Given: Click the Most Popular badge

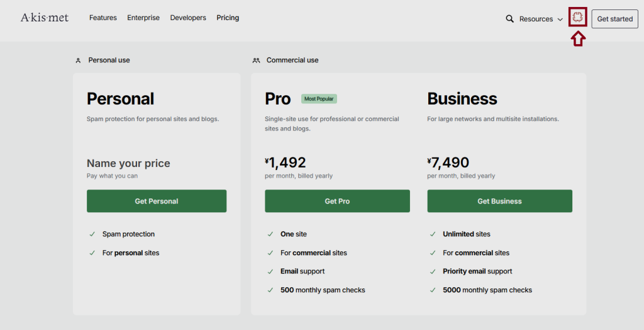Looking at the screenshot, I should coord(319,99).
